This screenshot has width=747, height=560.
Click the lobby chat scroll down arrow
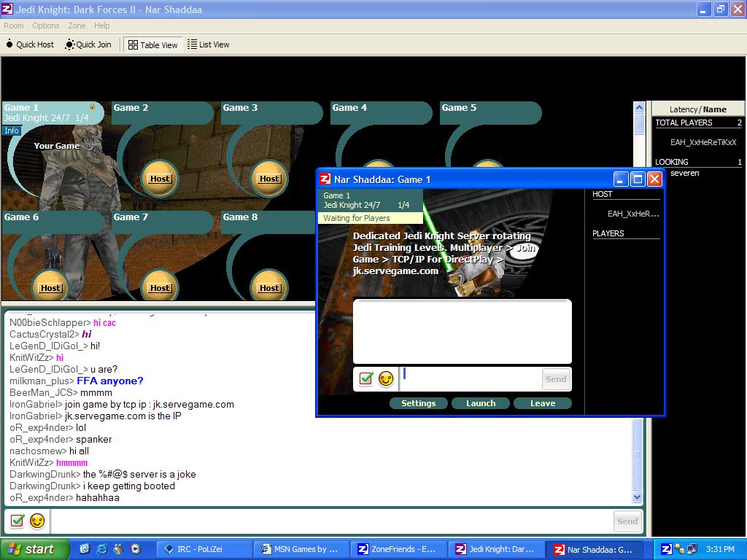(637, 497)
